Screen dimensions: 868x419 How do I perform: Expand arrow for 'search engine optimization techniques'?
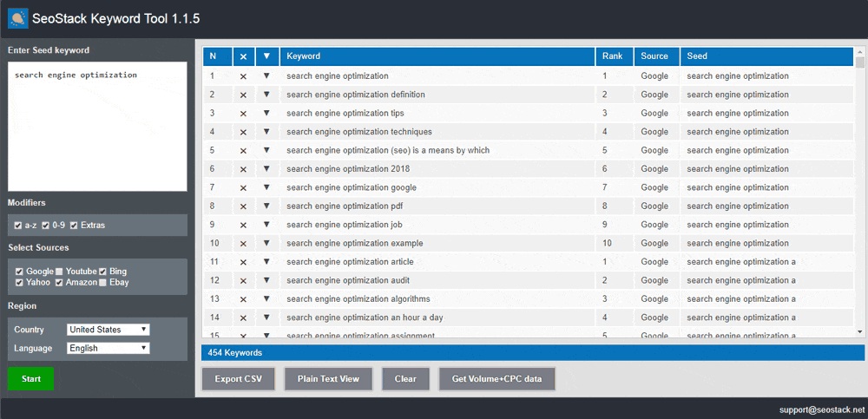click(266, 132)
